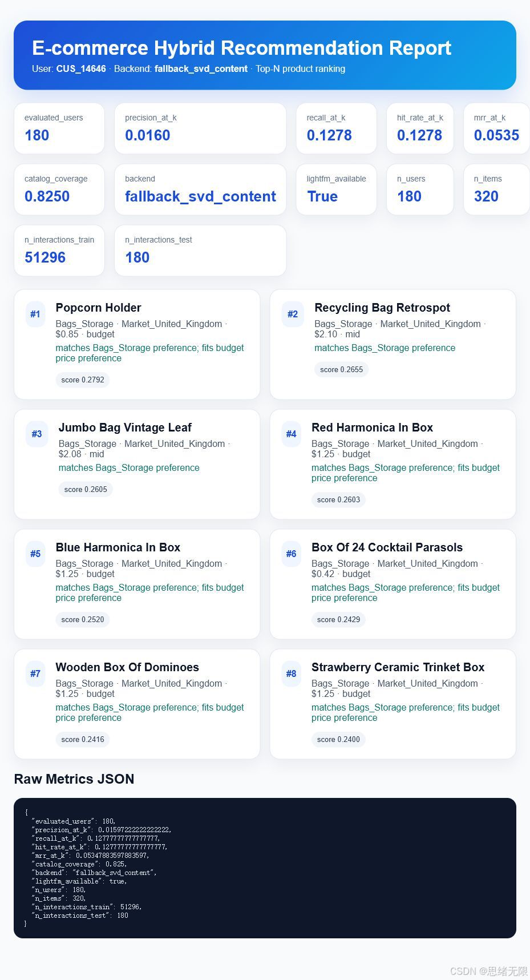Click the #6 rank badge
Viewport: 530px width, 980px height.
[x=291, y=554]
